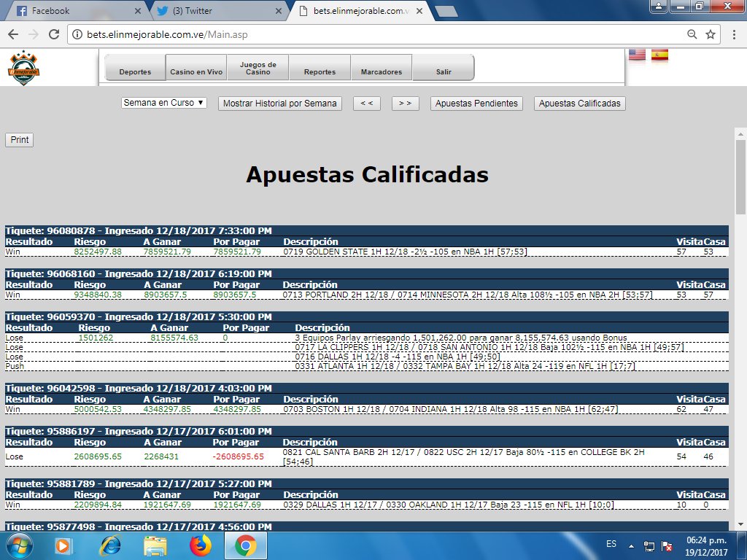The width and height of the screenshot is (747, 560).
Task: Launch Internet Explorer from the taskbar
Action: pos(111,545)
